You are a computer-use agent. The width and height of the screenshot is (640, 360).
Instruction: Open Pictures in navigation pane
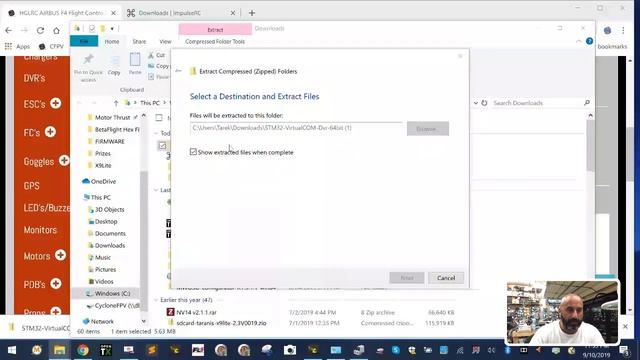[105, 269]
